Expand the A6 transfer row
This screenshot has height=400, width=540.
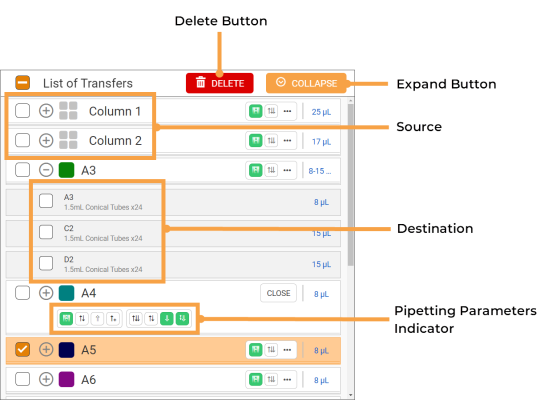46,379
